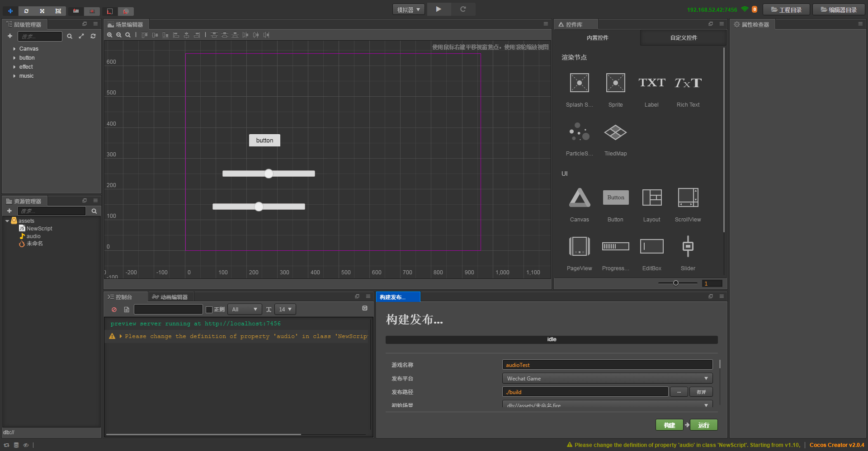Expand the effect node in hierarchy
The width and height of the screenshot is (868, 451).
pyautogui.click(x=14, y=67)
